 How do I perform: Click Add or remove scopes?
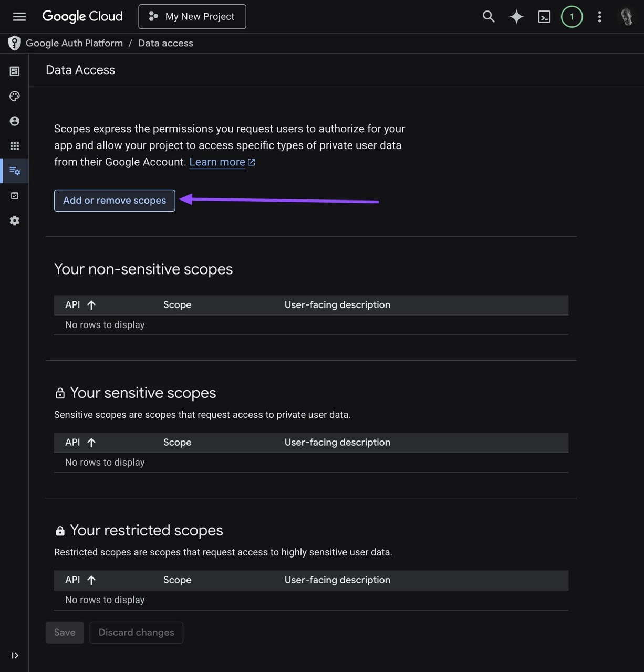pos(114,200)
